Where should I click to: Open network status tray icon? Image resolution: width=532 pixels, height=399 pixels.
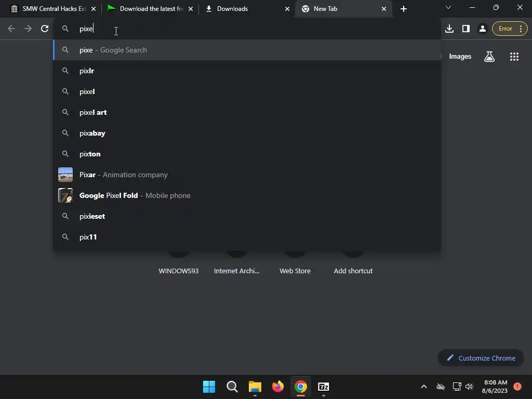[x=457, y=387]
